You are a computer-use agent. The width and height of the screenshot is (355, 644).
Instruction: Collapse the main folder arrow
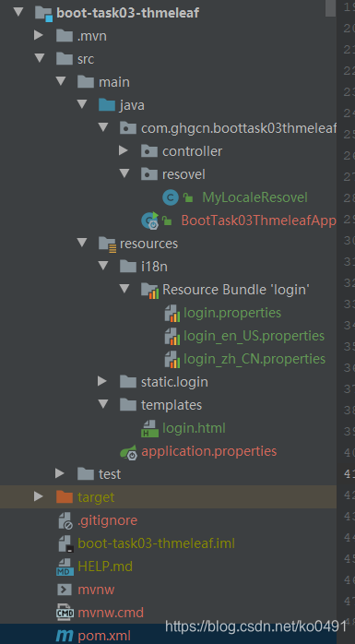coord(61,81)
